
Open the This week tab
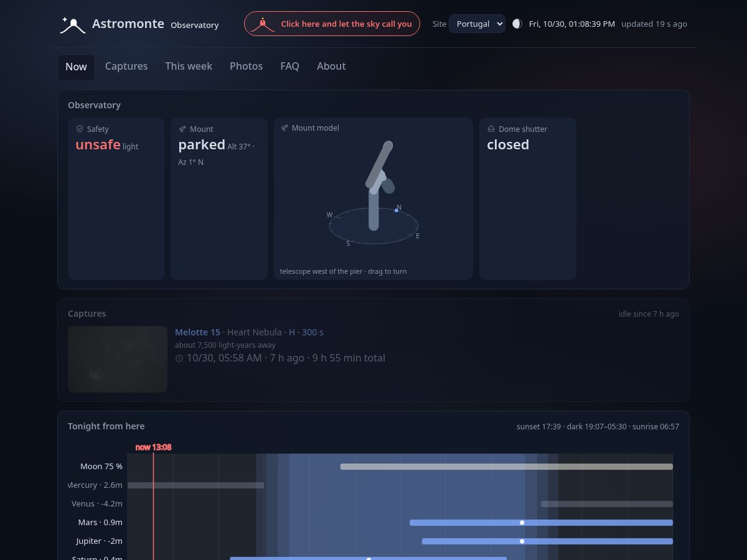coord(189,66)
